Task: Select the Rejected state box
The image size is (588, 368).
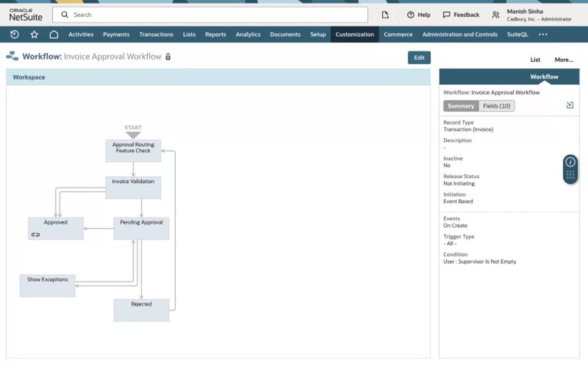Action: click(141, 310)
